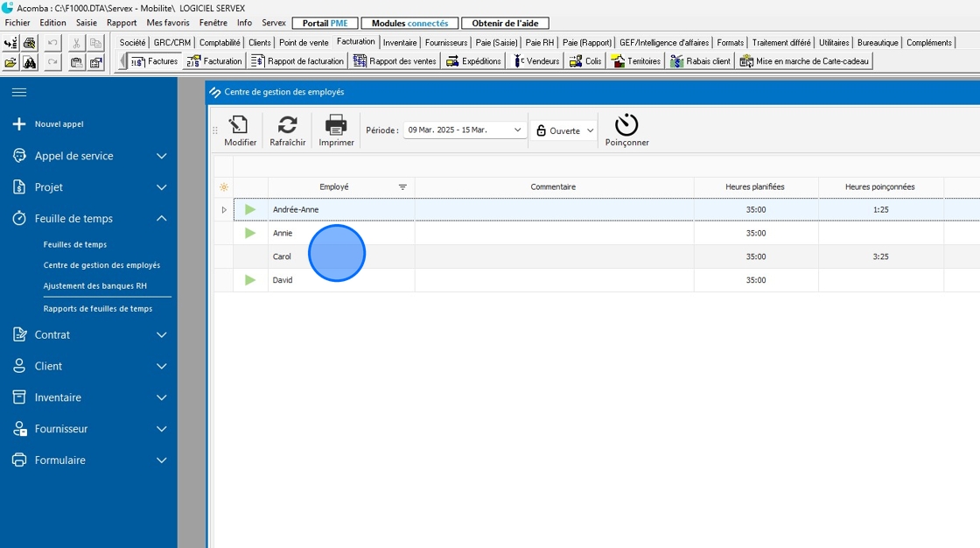Click the scissors cut icon
Image resolution: width=980 pixels, height=548 pixels.
click(76, 43)
